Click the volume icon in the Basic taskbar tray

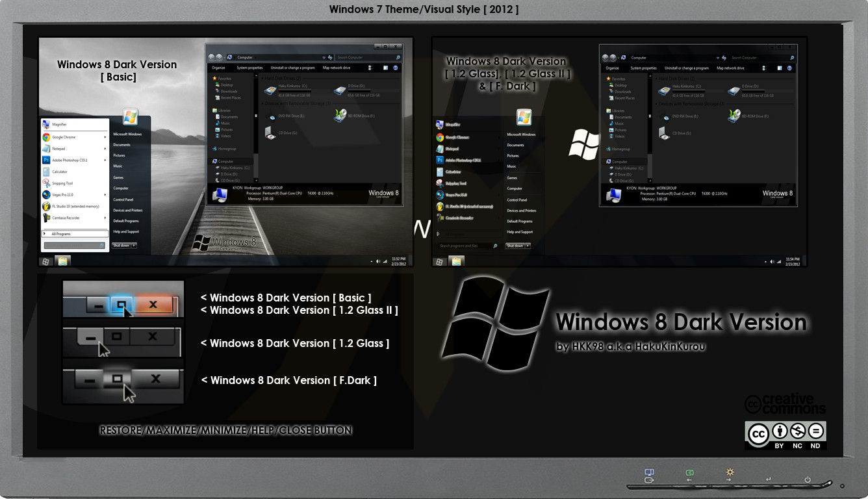378,261
